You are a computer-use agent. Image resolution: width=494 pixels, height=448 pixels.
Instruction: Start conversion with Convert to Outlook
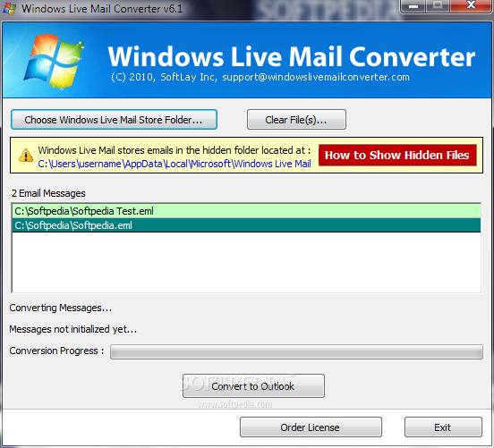[x=253, y=386]
